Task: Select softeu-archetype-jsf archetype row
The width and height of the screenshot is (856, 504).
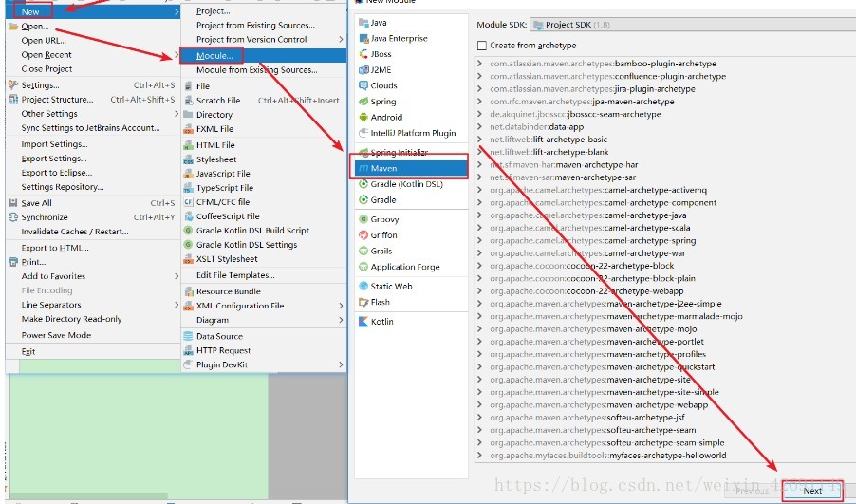Action: click(586, 418)
